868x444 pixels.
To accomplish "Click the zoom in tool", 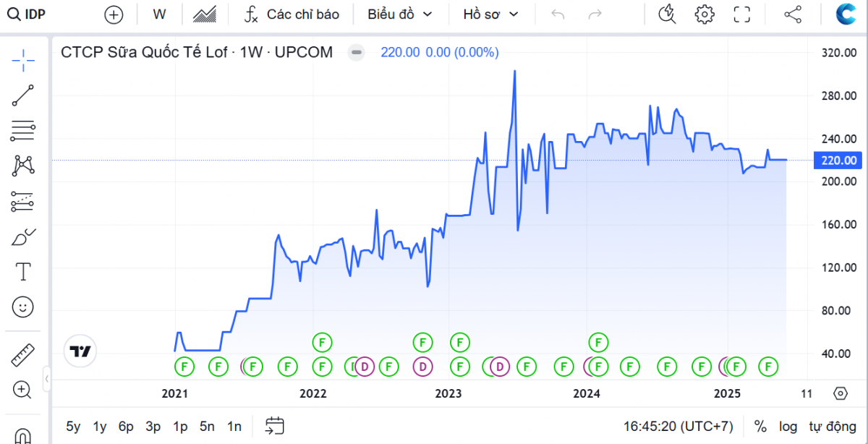I will (23, 390).
